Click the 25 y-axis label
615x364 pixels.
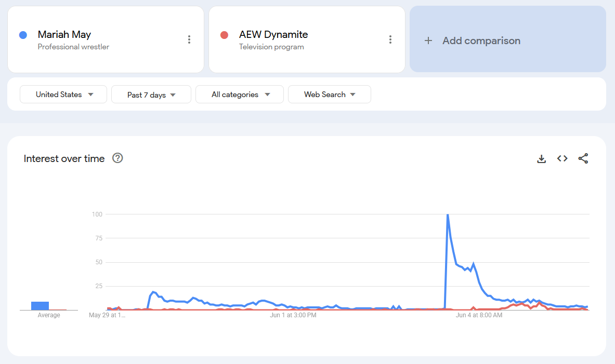(x=99, y=286)
